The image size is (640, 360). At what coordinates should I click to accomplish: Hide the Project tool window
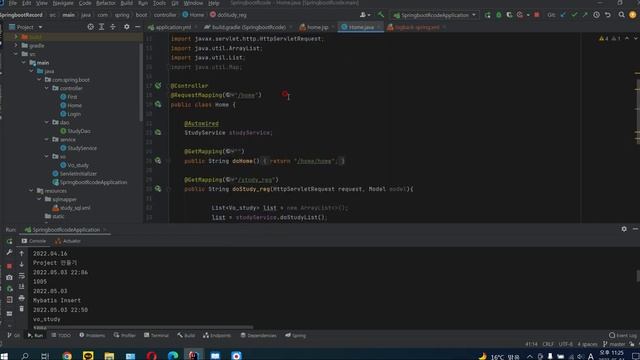138,27
